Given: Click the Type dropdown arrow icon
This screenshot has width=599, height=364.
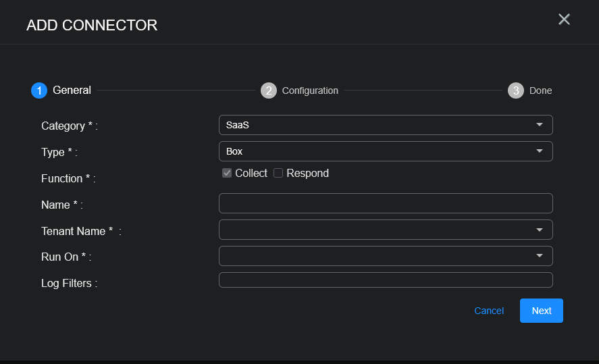Looking at the screenshot, I should (539, 151).
